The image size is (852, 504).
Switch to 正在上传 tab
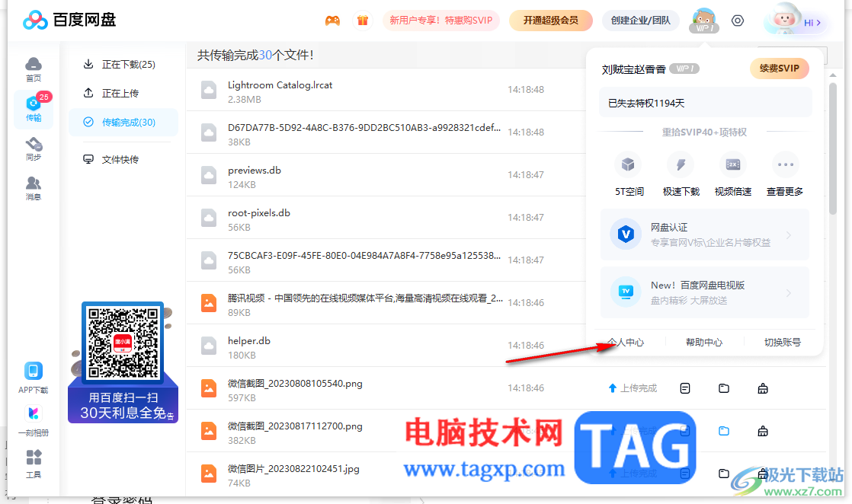tap(123, 93)
